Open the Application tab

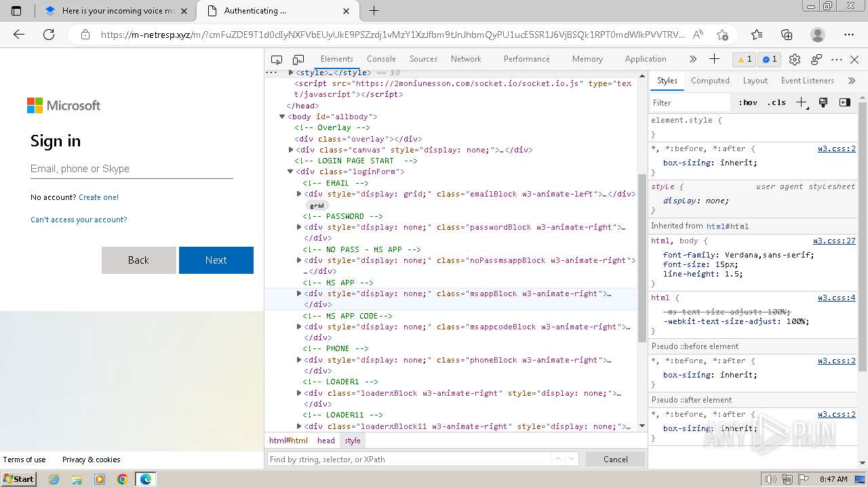coord(646,59)
